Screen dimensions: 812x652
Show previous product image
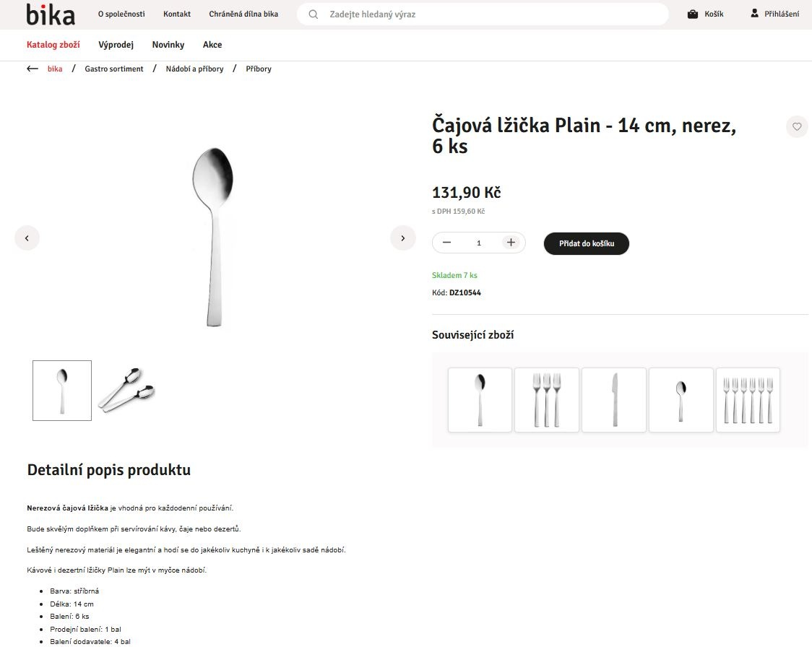(27, 238)
